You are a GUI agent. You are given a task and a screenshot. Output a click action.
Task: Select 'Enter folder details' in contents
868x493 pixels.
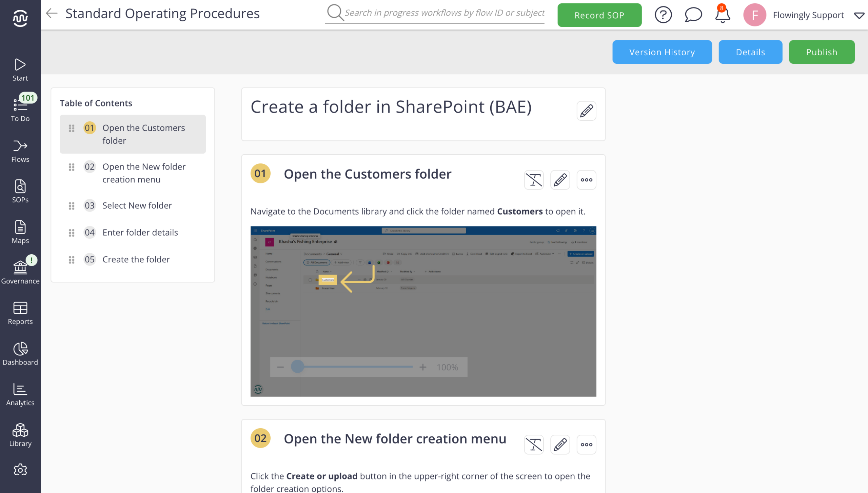[140, 232]
